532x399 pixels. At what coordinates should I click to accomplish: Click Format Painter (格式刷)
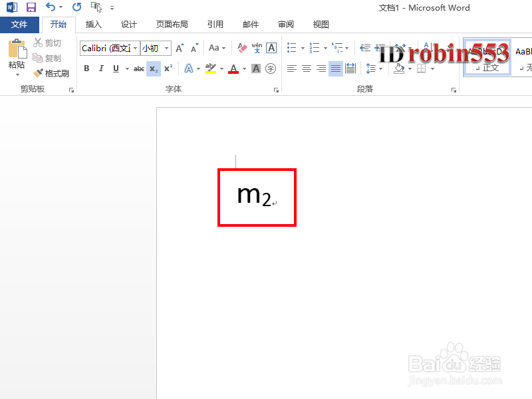click(51, 73)
